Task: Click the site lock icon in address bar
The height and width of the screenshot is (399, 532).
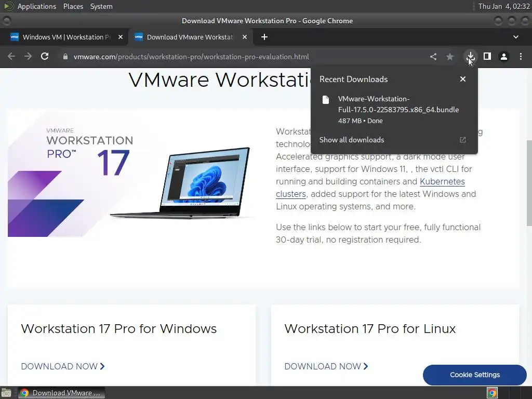Action: click(65, 57)
